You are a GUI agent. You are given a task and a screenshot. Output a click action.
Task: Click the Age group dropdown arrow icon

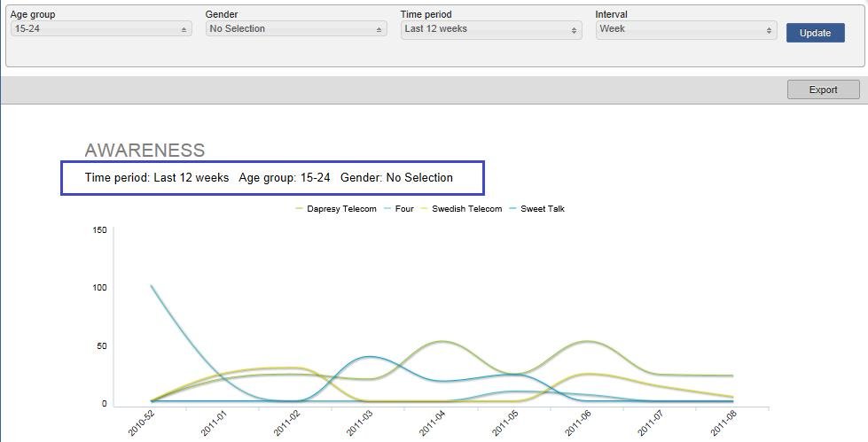point(184,30)
